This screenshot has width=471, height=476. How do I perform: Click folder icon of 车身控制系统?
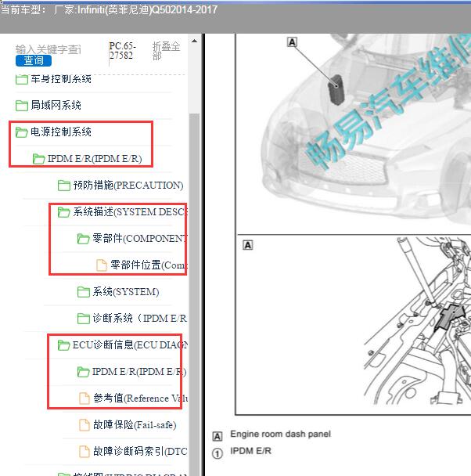click(22, 80)
